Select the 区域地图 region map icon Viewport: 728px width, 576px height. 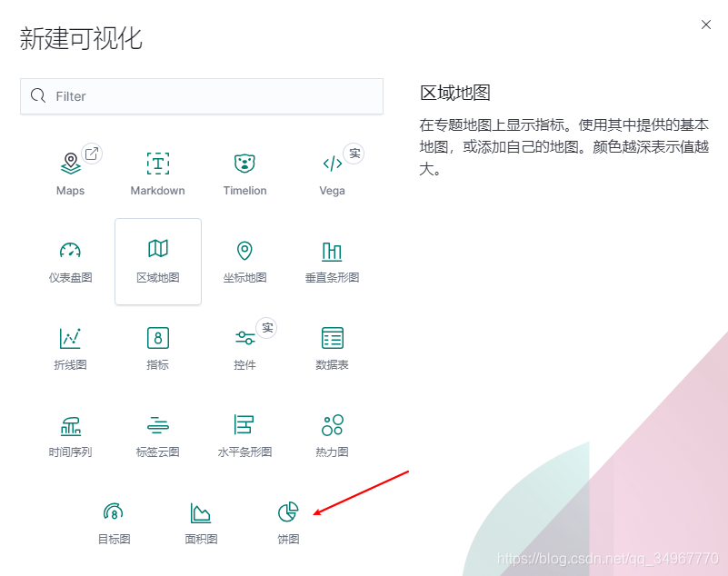tap(158, 249)
